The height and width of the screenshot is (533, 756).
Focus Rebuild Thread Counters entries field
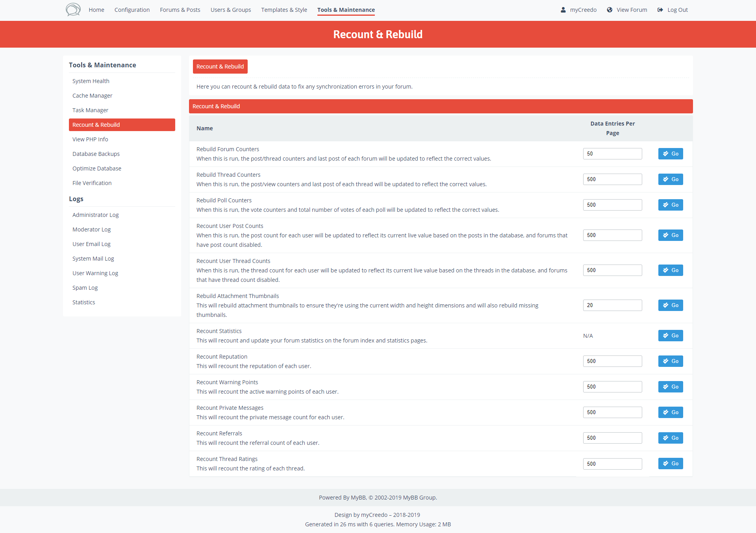click(x=612, y=179)
